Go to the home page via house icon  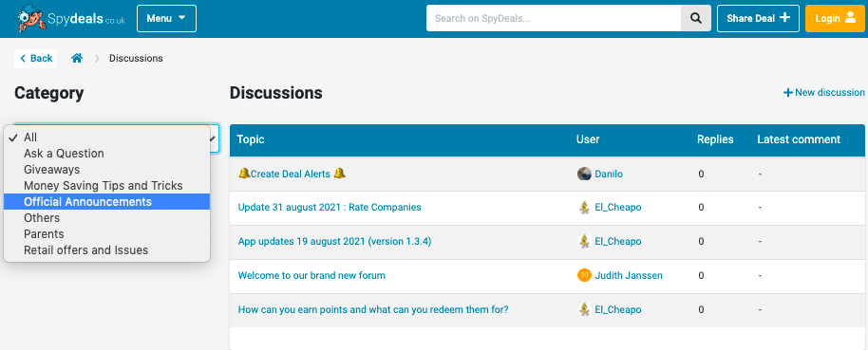click(77, 58)
